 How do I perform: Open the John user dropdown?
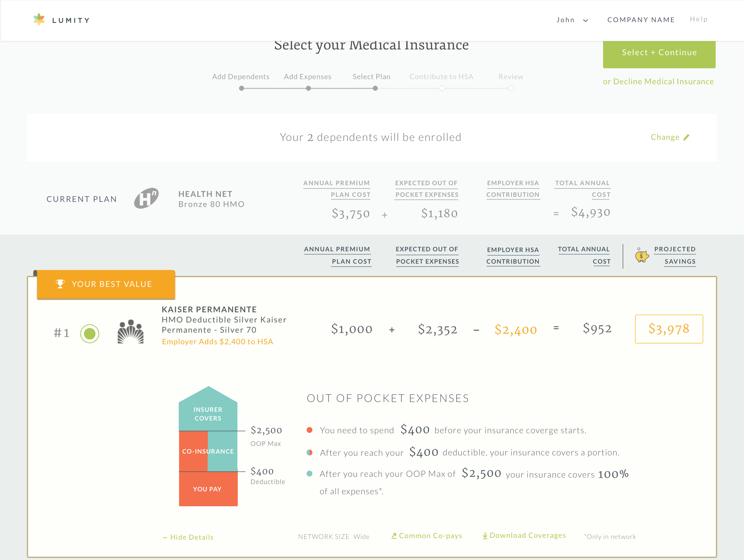(x=572, y=20)
